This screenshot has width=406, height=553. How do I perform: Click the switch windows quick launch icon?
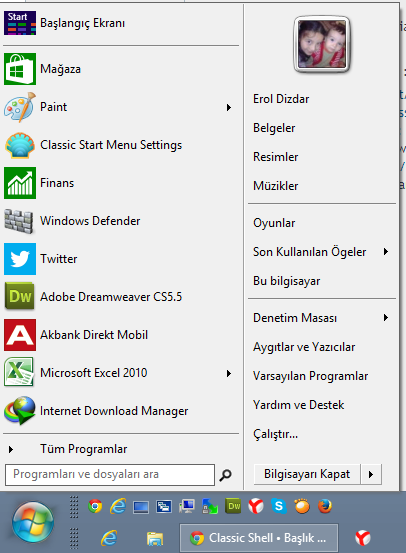pos(164,507)
